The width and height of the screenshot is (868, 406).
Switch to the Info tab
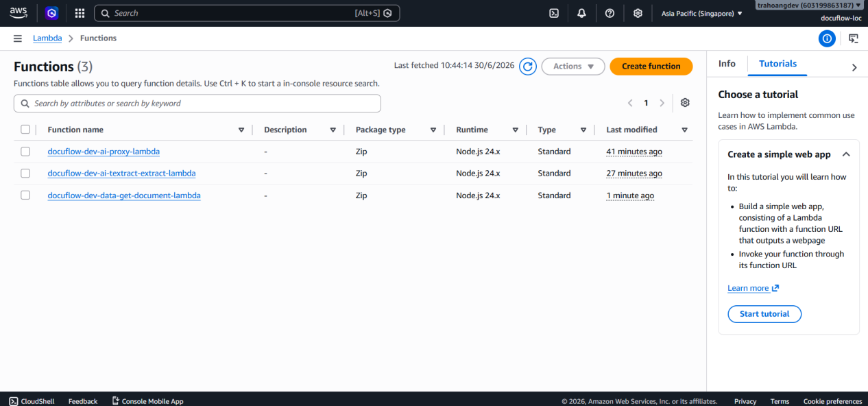pos(727,64)
